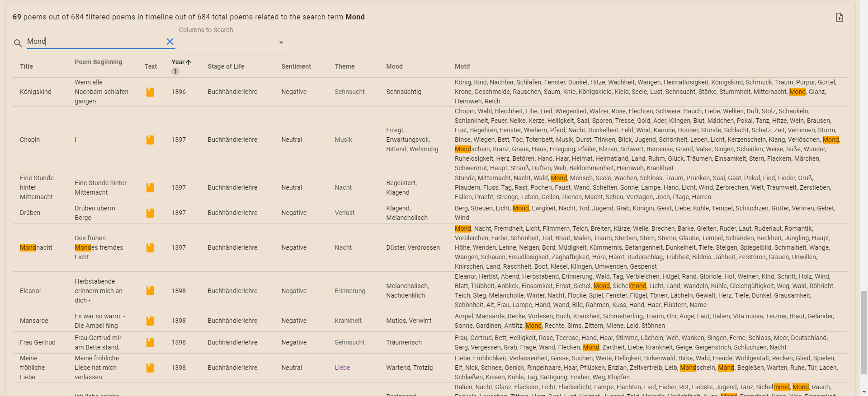This screenshot has height=396, width=868.
Task: Click the download/export file icon
Action: pos(839,17)
